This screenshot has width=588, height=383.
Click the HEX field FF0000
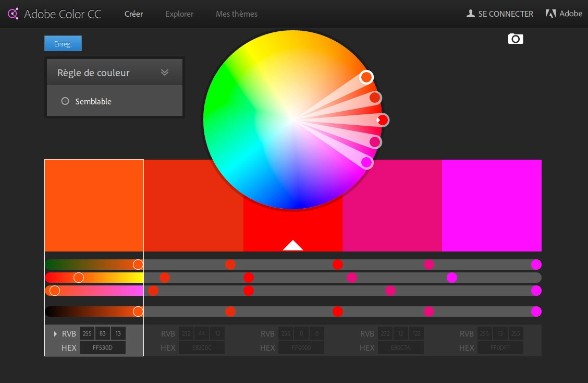301,348
